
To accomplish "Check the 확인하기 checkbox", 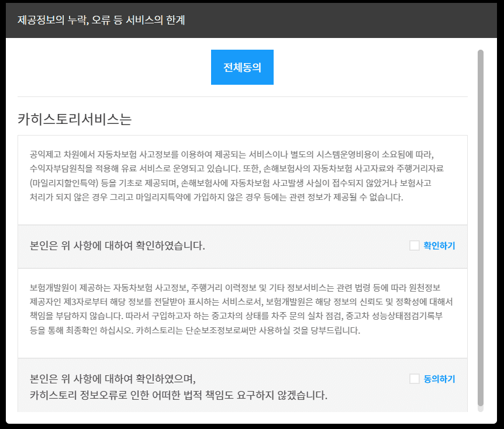I will 415,245.
